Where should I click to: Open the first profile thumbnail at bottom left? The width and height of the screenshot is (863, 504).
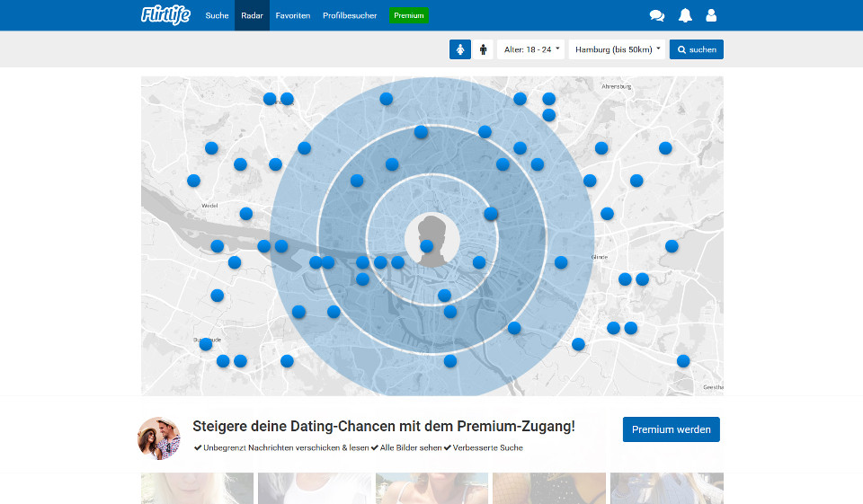197,489
